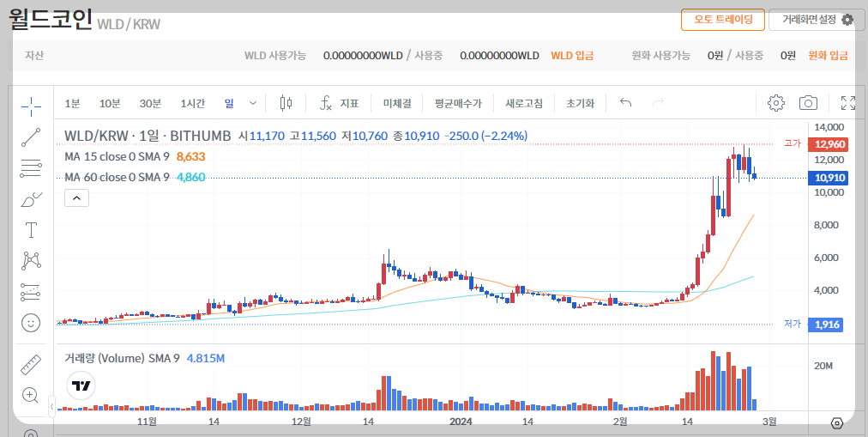Switch chart to 1분 interval
The height and width of the screenshot is (437, 868).
coord(72,103)
